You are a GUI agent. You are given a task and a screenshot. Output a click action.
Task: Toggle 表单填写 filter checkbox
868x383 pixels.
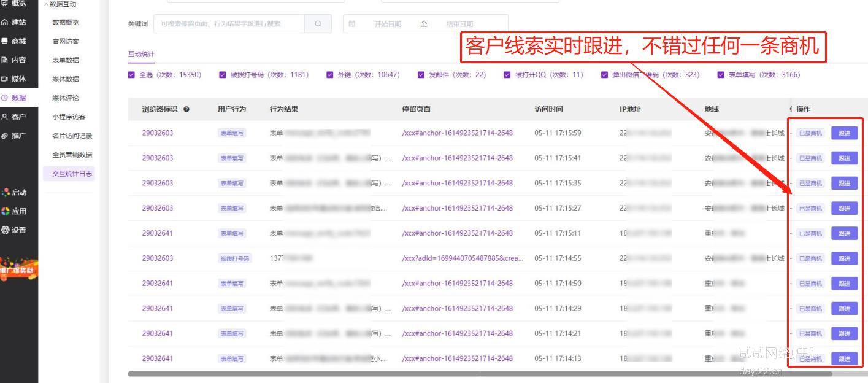point(721,75)
